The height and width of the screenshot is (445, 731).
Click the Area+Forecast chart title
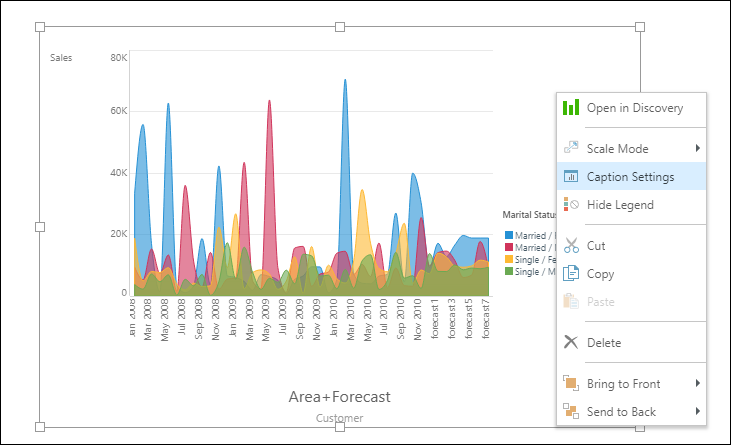(339, 397)
